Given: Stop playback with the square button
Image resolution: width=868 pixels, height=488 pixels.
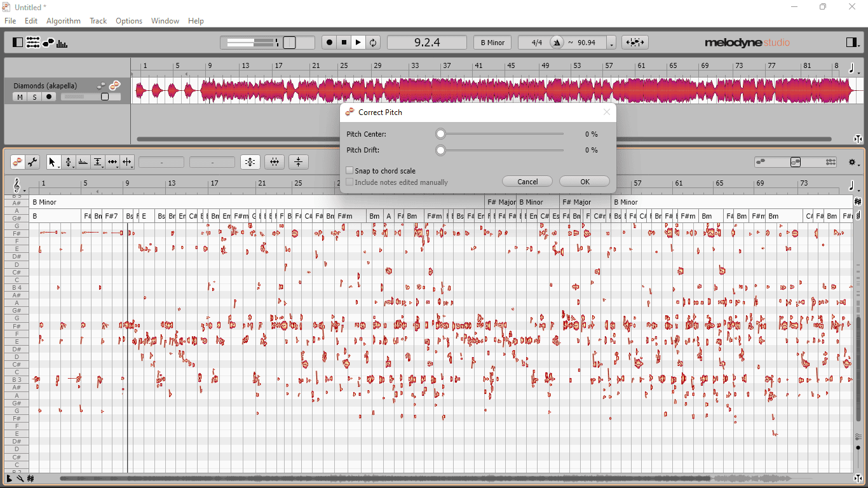Looking at the screenshot, I should click(x=344, y=43).
